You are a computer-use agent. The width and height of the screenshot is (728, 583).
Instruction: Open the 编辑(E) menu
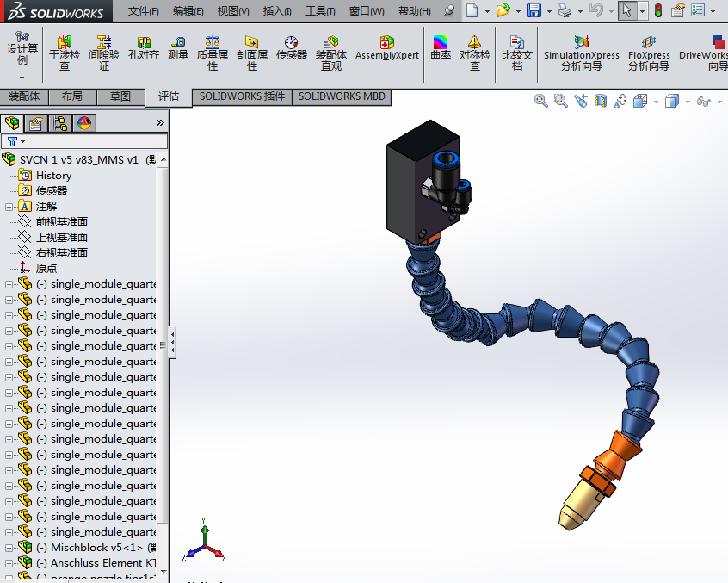pos(188,10)
